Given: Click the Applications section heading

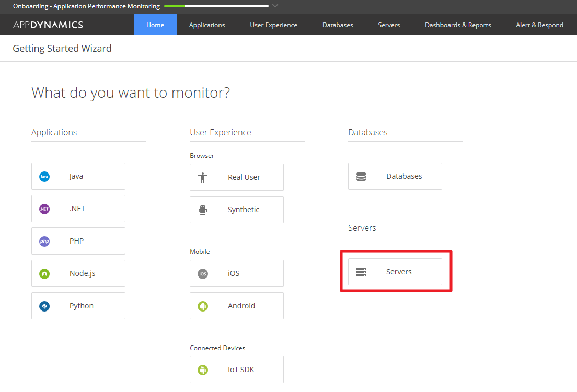Looking at the screenshot, I should pos(54,133).
